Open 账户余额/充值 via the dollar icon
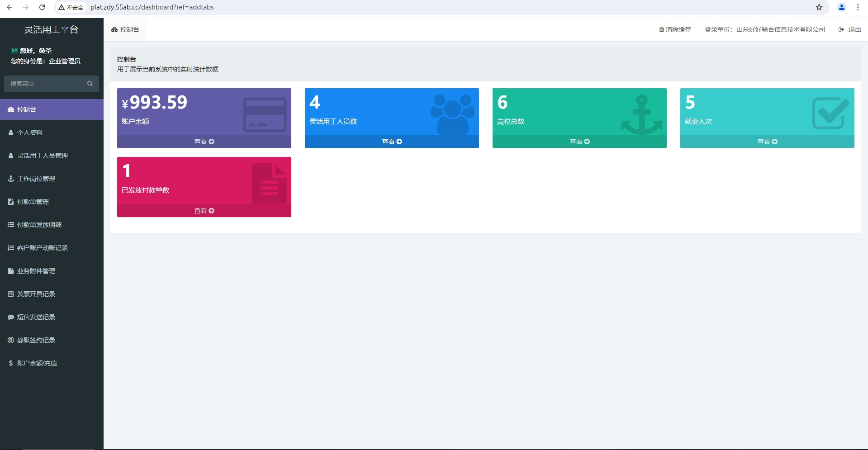Image resolution: width=868 pixels, height=450 pixels. [x=11, y=363]
